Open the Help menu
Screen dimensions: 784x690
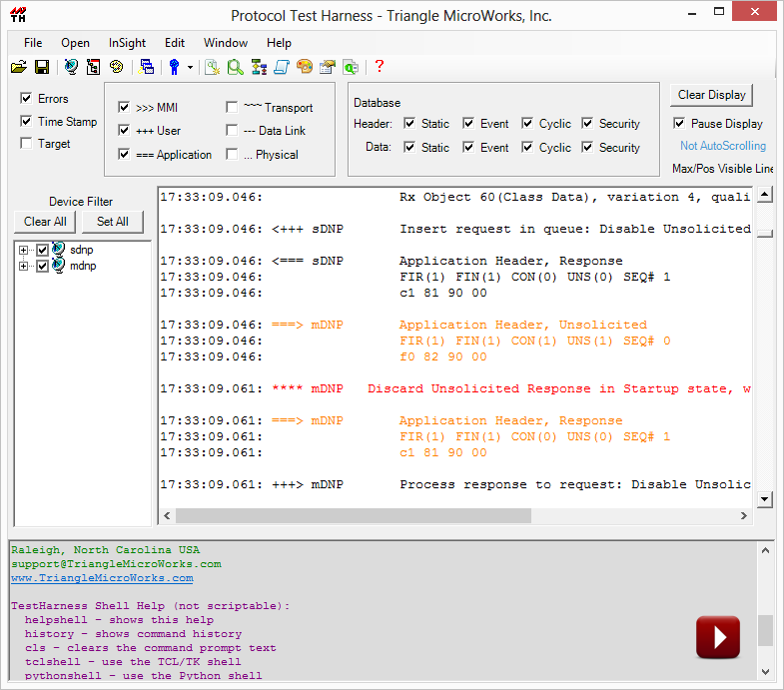[279, 43]
